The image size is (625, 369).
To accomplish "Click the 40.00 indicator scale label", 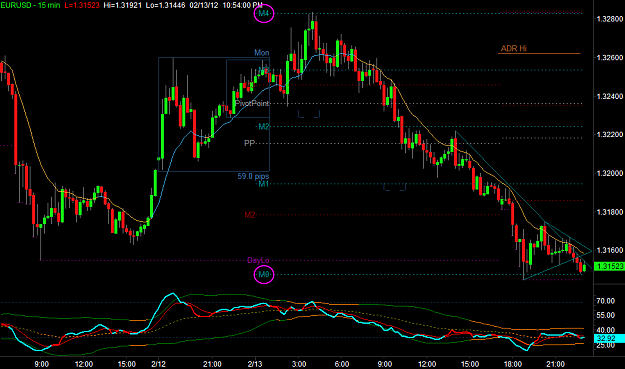I will pos(605,330).
